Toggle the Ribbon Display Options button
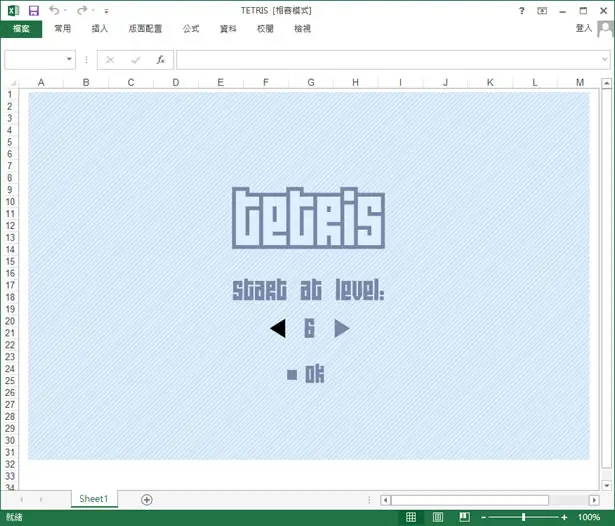 [542, 11]
